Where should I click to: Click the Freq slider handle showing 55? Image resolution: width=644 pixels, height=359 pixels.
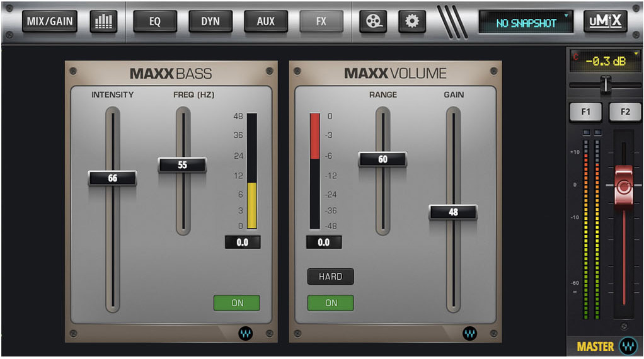click(182, 165)
